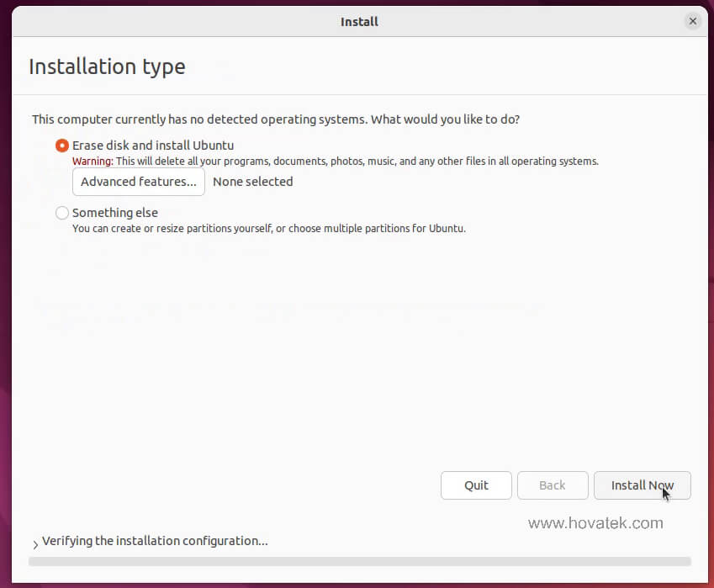
Task: Click the www.hovatek.com watermark text
Action: [595, 522]
